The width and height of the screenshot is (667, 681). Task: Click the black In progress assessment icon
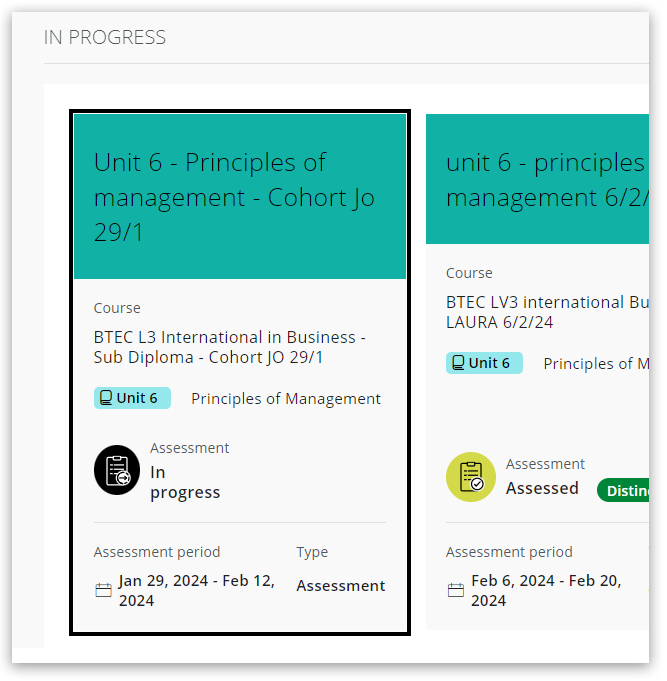[x=117, y=470]
